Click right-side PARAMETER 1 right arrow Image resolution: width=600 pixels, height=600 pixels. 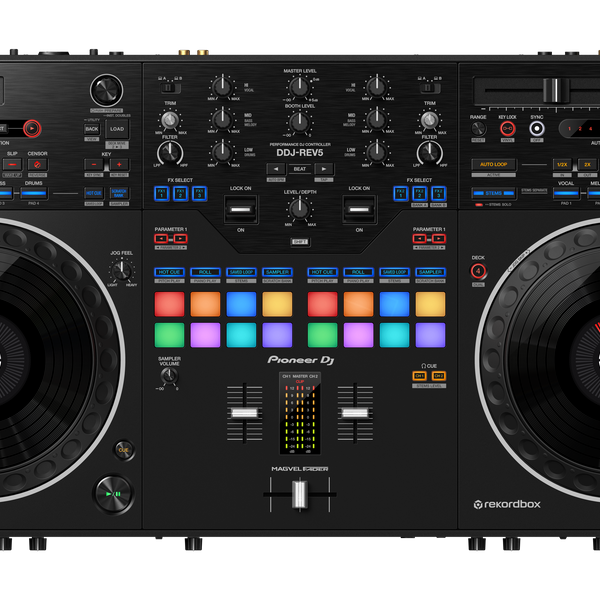pyautogui.click(x=439, y=239)
